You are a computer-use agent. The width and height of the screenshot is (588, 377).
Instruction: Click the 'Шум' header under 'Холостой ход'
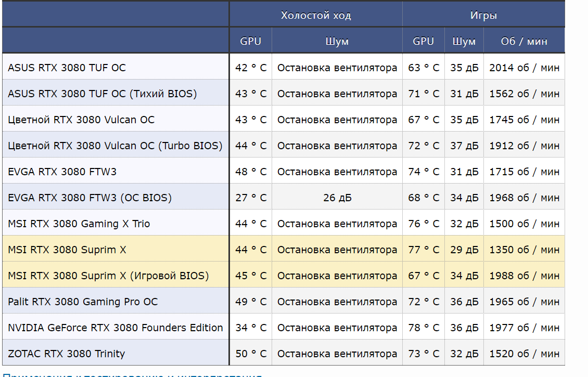[x=337, y=41]
